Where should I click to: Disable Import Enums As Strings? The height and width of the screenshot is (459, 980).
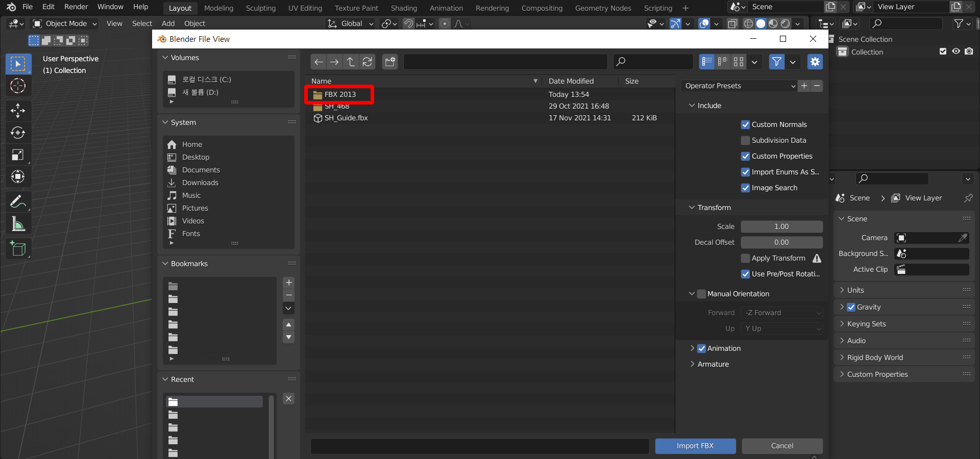click(745, 172)
